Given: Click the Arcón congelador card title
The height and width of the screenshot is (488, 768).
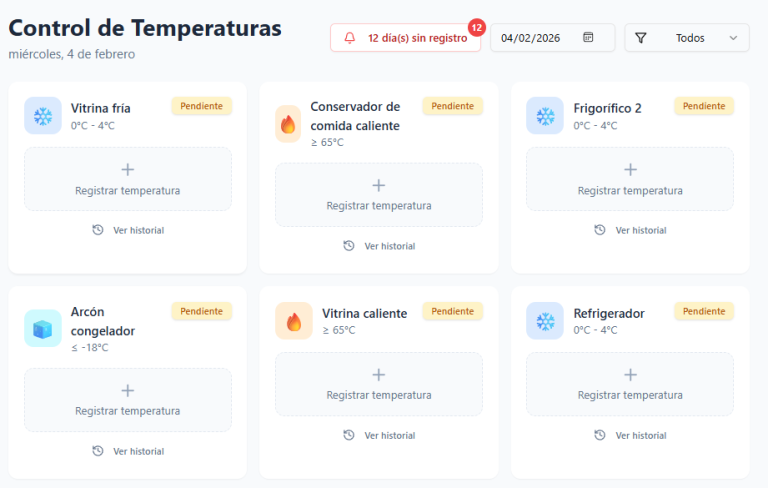Looking at the screenshot, I should pos(103,321).
